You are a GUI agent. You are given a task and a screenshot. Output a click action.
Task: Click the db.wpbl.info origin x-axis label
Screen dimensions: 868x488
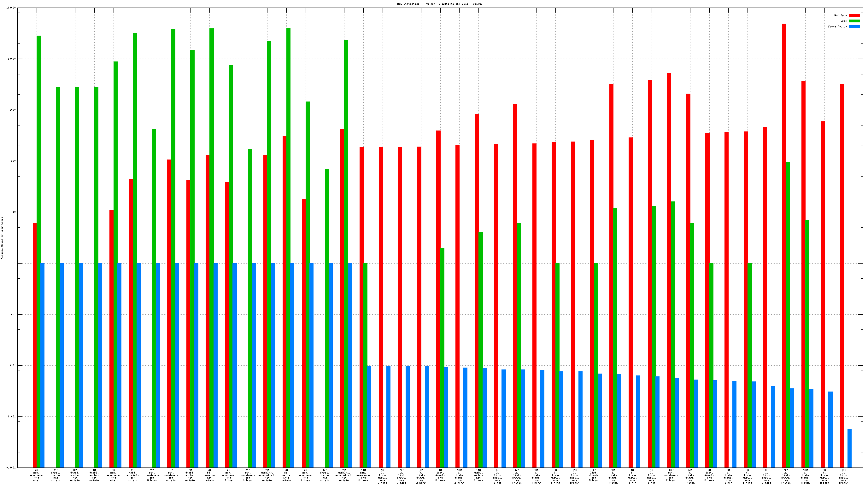(286, 475)
